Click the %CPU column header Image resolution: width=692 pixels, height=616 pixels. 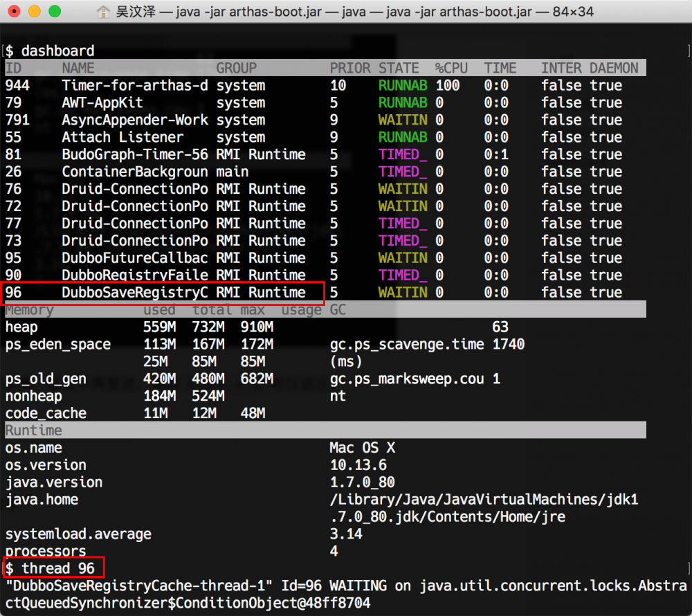[451, 68]
